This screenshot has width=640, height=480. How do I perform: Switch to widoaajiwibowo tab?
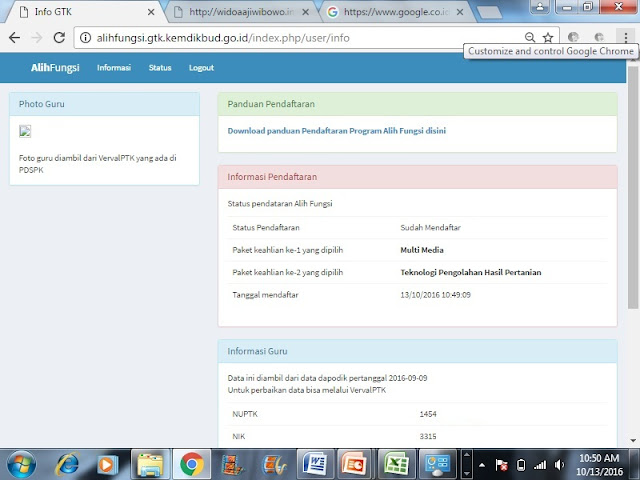241,12
